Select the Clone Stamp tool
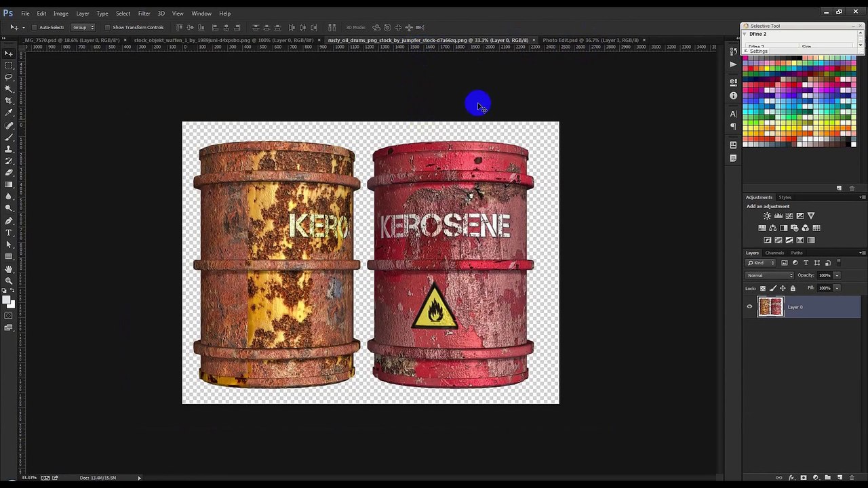 point(9,149)
